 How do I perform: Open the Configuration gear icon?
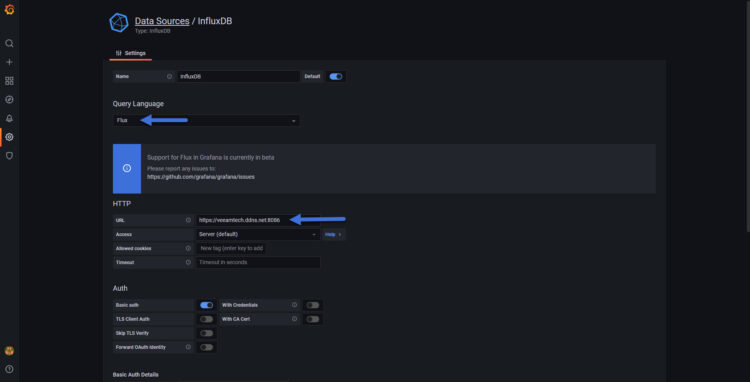tap(9, 137)
